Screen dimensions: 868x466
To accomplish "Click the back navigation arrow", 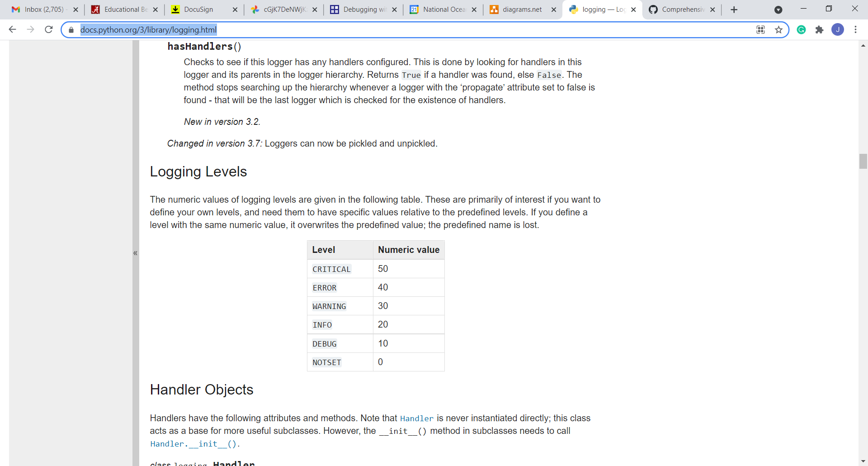I will 12,29.
